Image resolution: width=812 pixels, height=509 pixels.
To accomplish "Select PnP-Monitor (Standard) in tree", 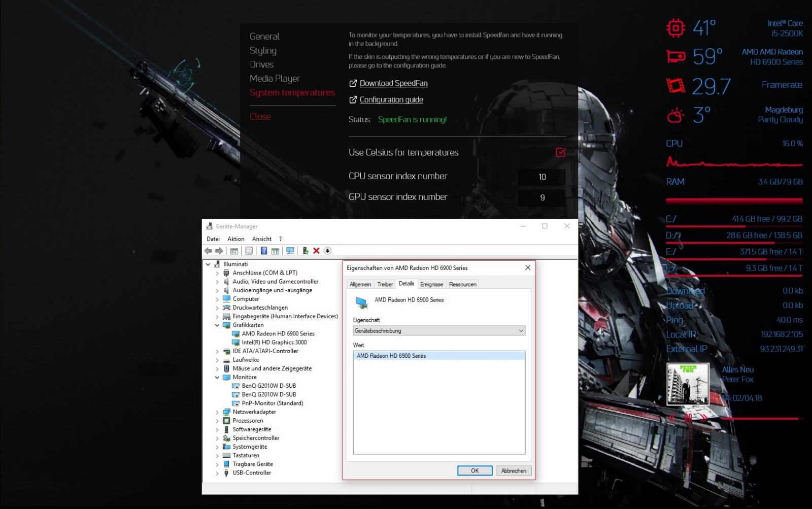I will pyautogui.click(x=273, y=403).
